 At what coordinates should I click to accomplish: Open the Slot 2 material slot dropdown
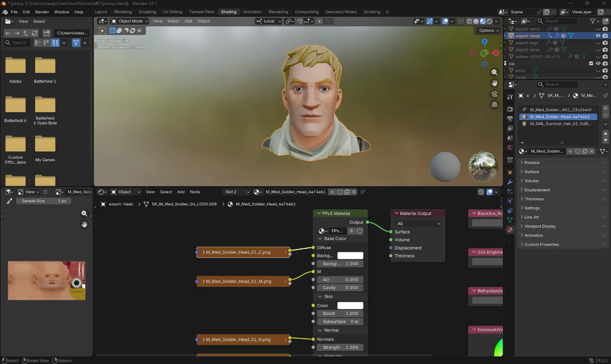click(237, 192)
